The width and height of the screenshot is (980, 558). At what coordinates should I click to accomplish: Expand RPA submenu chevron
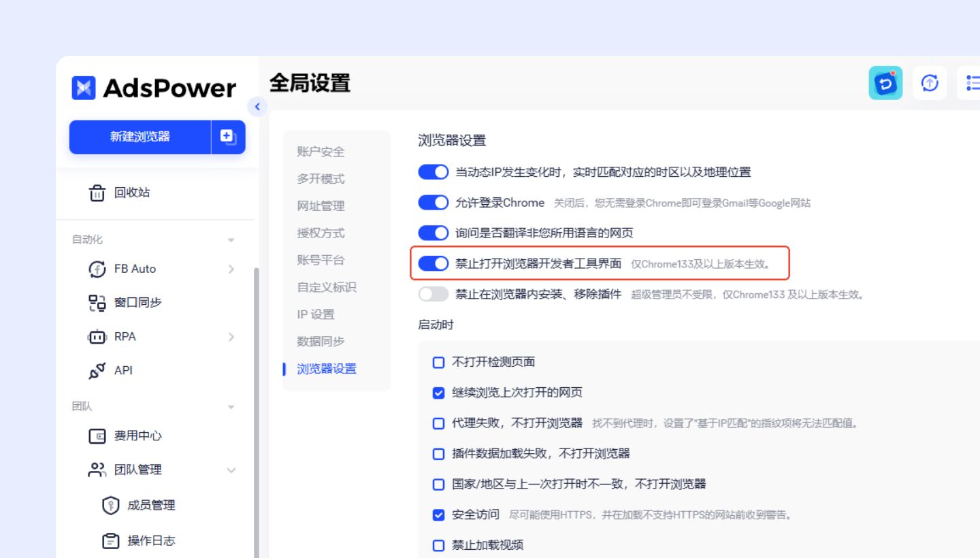click(x=231, y=336)
